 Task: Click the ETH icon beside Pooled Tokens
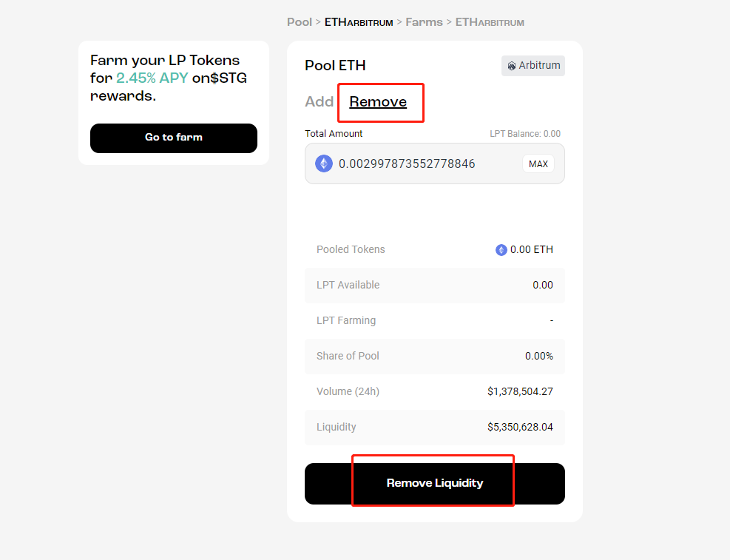(501, 250)
